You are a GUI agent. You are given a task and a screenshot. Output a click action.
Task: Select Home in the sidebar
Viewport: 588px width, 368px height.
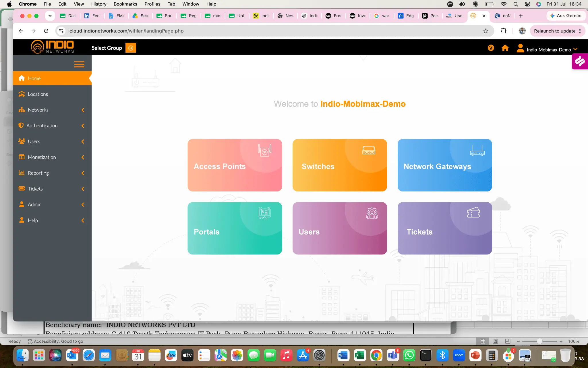coord(52,78)
